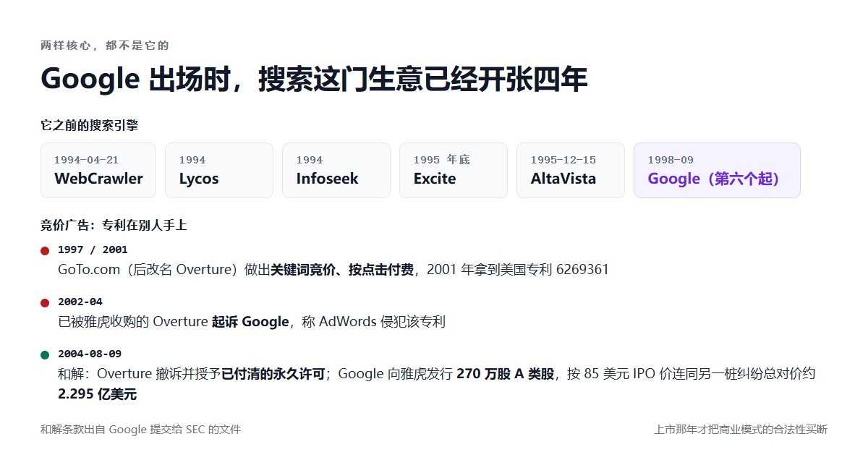Click the red dot beside 1997 / 2001
The width and height of the screenshot is (868, 473).
tap(45, 251)
